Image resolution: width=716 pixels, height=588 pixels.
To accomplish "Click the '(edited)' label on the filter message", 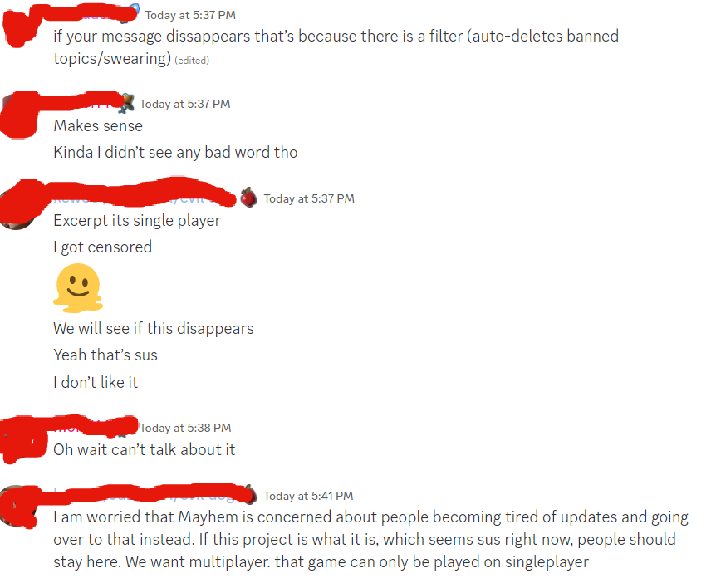I will point(192,61).
